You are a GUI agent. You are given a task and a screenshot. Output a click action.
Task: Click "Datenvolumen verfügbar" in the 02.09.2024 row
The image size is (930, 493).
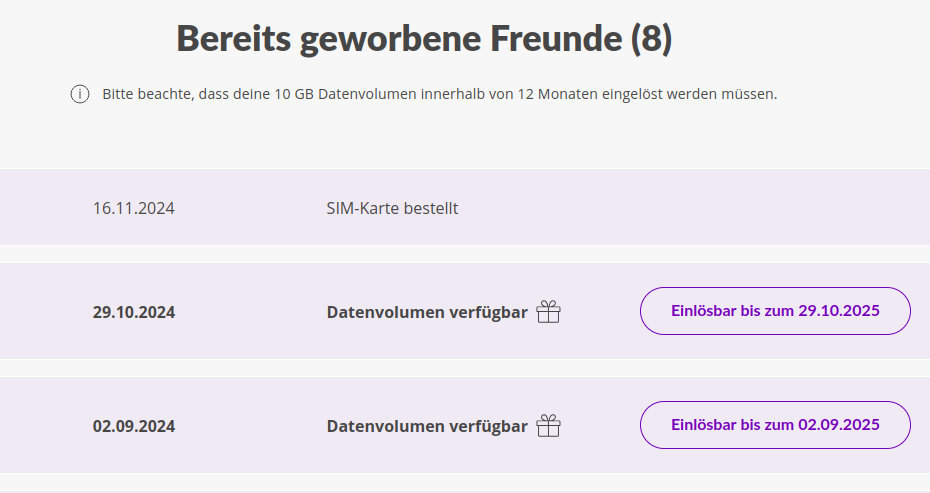(x=427, y=426)
